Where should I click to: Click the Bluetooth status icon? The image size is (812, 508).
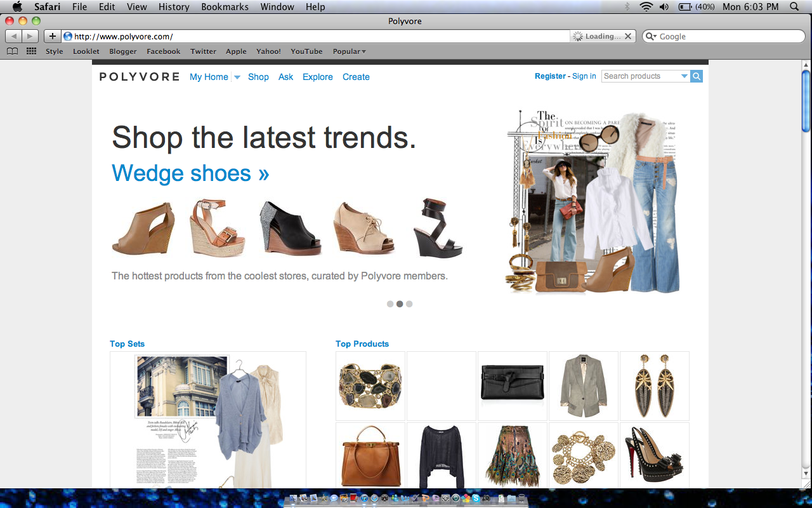coord(627,6)
